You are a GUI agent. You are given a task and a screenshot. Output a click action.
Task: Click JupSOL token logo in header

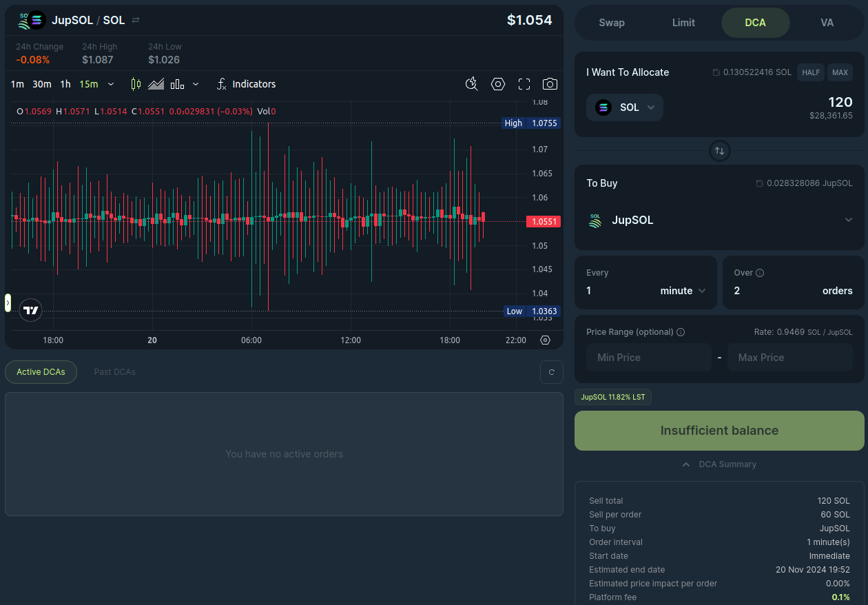click(25, 21)
